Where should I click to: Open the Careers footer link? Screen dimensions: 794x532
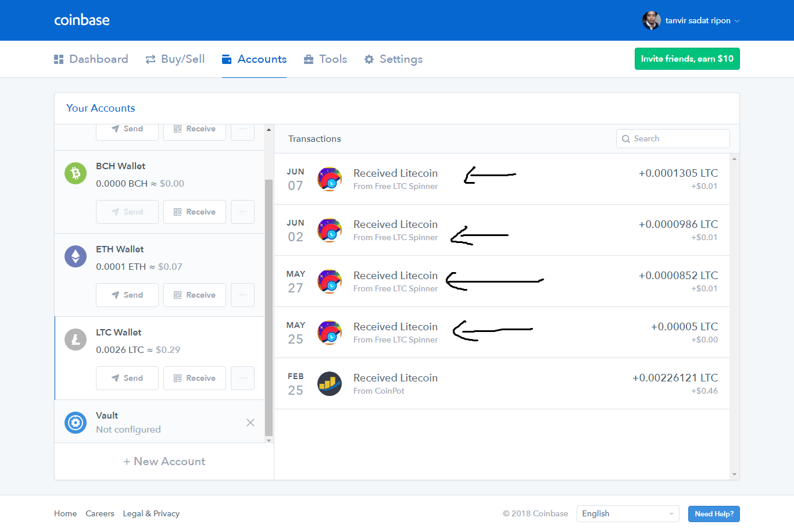(100, 514)
